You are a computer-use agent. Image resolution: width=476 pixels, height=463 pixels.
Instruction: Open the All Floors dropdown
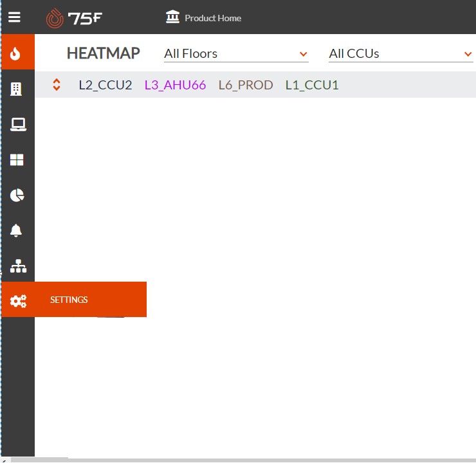click(x=236, y=54)
